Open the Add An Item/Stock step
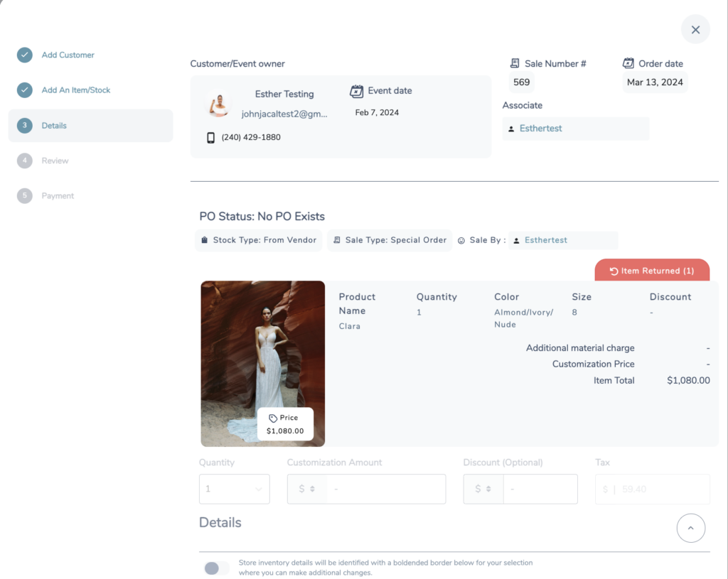Viewport: 728px width, 579px height. (75, 90)
